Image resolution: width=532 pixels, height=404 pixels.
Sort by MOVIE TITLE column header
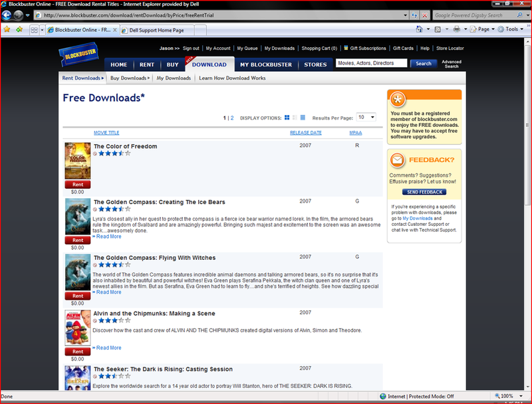point(106,132)
